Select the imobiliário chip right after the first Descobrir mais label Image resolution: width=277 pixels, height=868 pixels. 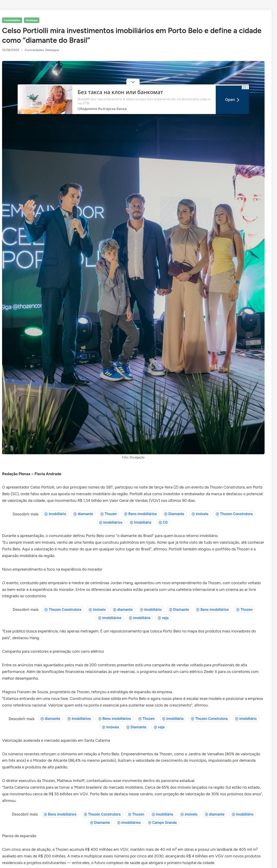[x=55, y=514]
